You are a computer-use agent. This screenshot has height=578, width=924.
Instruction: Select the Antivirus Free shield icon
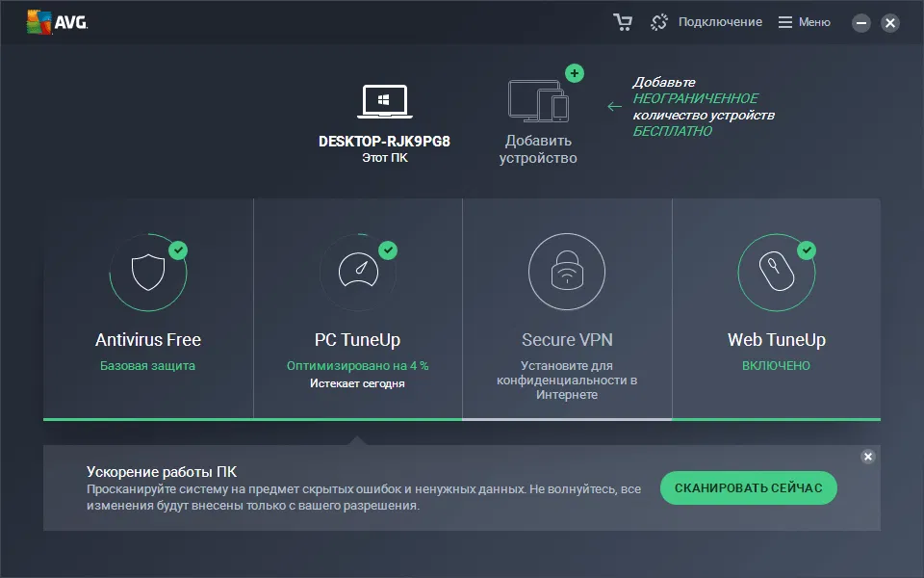(147, 272)
